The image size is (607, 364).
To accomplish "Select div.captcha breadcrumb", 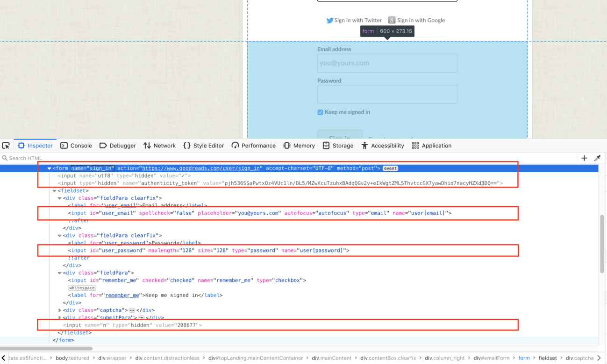I will click(x=579, y=358).
